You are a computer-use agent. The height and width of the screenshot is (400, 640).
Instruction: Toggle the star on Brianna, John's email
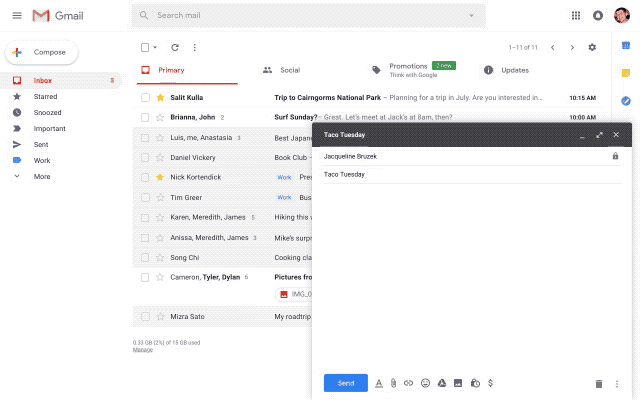click(x=160, y=118)
